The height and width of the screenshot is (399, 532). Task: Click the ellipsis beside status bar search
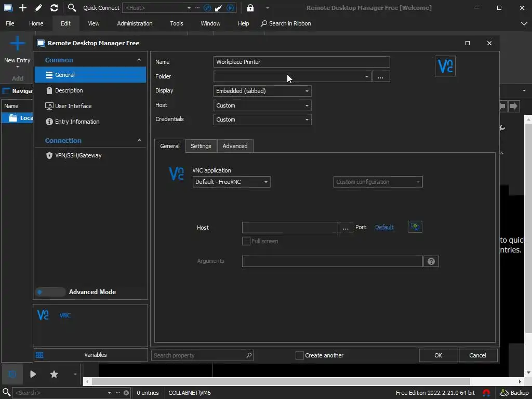point(118,393)
